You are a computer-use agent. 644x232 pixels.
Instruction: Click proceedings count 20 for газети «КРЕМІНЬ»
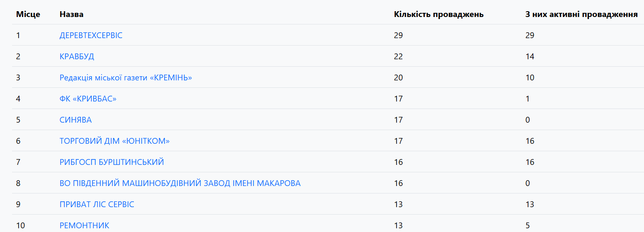[x=398, y=77]
